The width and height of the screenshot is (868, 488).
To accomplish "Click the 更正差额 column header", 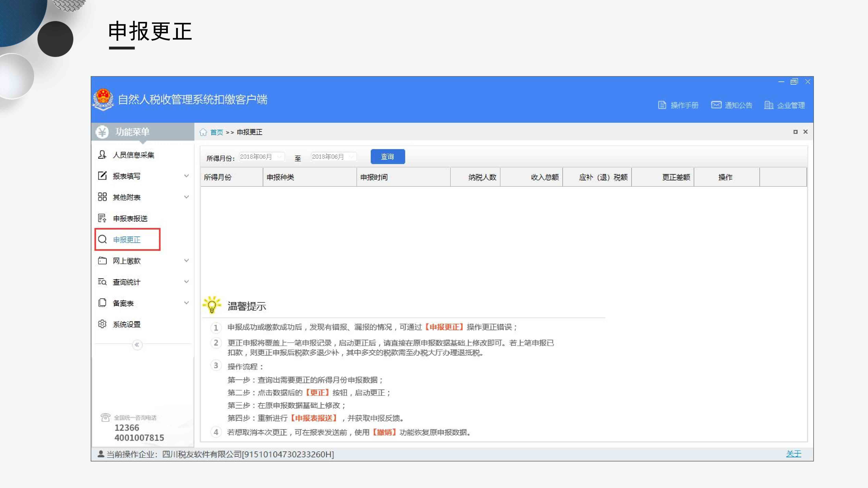I will (663, 177).
